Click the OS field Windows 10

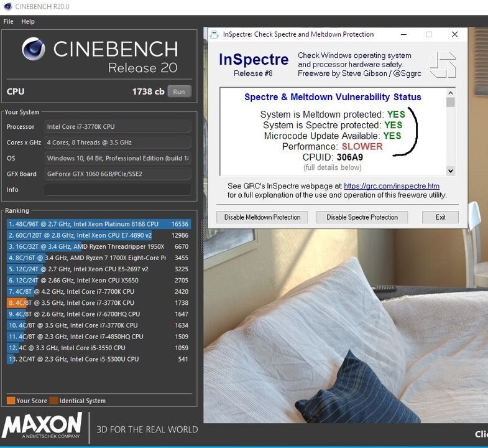pyautogui.click(x=117, y=158)
